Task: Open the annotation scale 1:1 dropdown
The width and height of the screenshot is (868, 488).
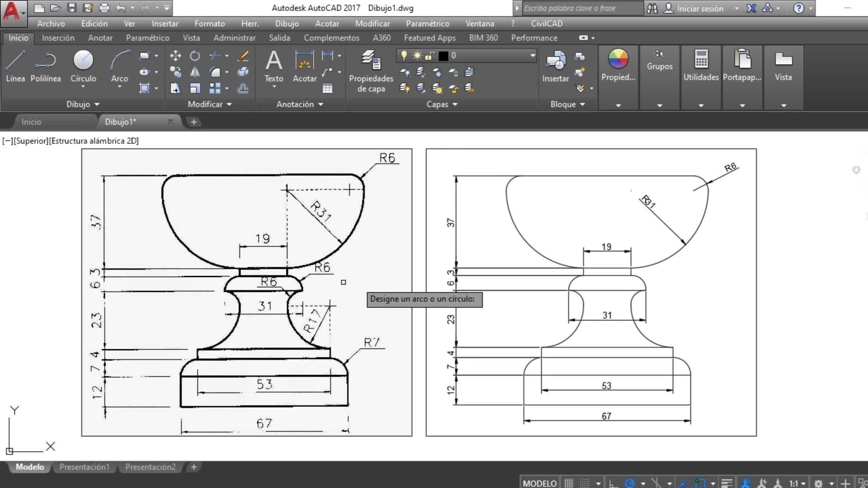Action: (x=797, y=483)
